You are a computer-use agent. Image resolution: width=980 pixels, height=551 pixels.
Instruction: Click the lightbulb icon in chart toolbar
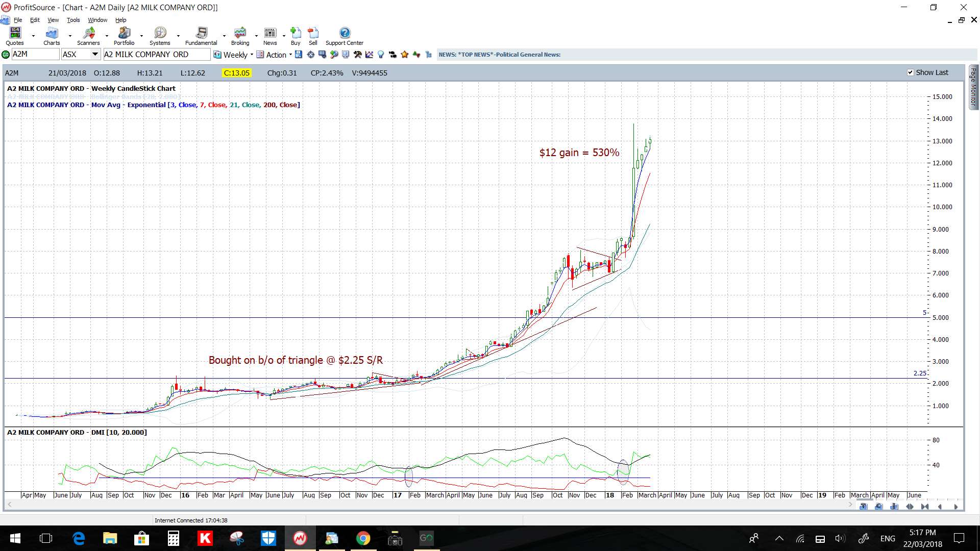[381, 55]
